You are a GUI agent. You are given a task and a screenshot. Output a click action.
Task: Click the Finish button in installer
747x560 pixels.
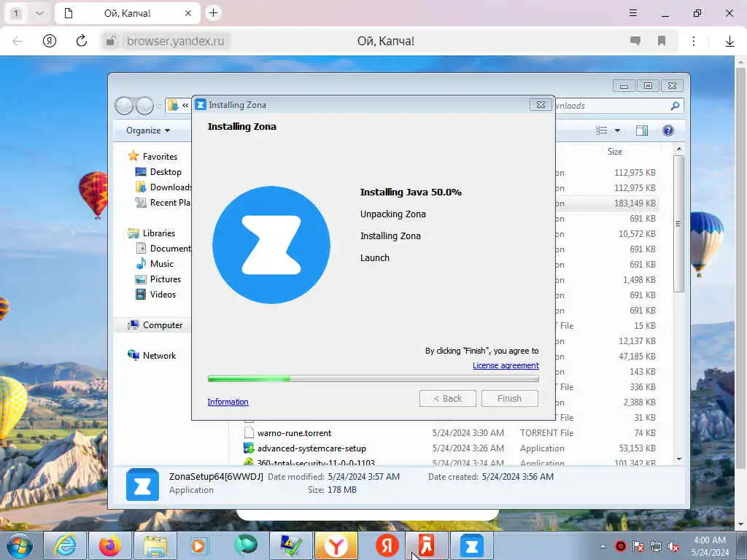point(509,399)
